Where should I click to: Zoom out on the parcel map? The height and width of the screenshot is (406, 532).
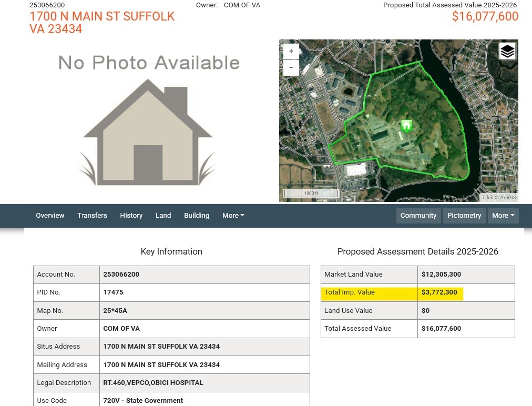pyautogui.click(x=291, y=67)
